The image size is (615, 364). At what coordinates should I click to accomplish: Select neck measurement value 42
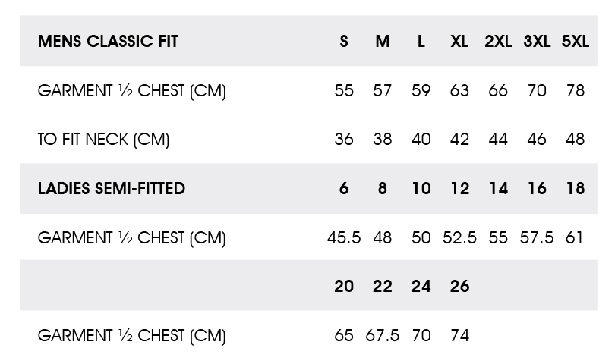pyautogui.click(x=459, y=140)
